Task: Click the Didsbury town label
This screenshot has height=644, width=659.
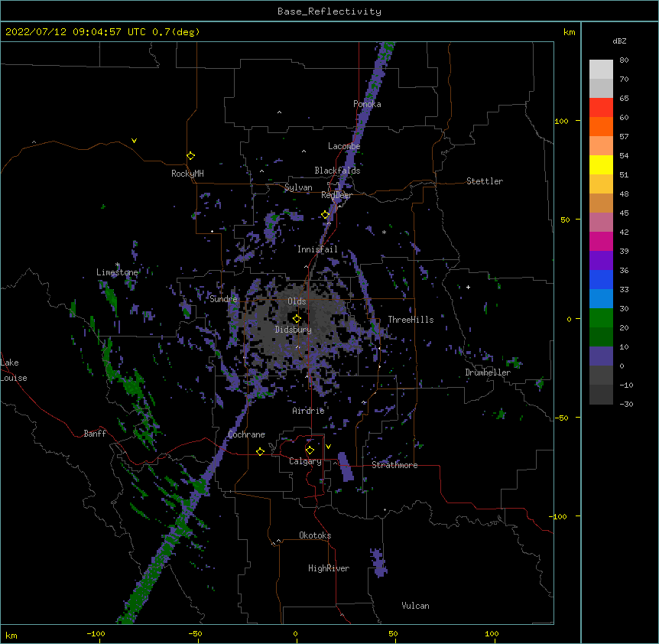Action: tap(293, 330)
